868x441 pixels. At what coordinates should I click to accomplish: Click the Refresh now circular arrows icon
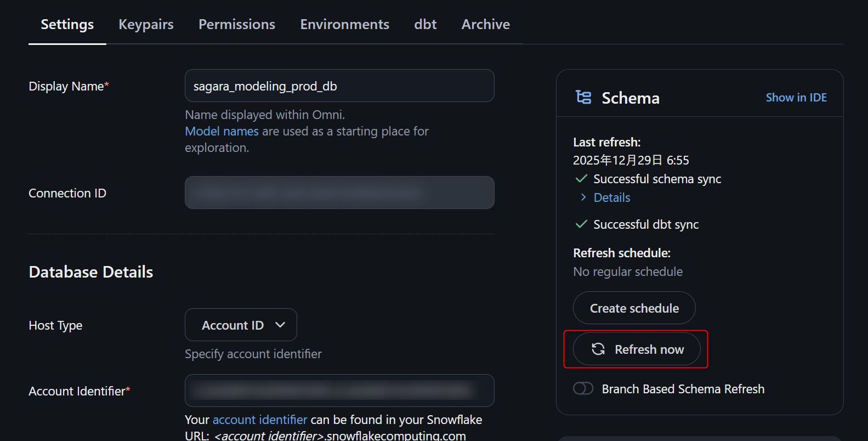598,349
